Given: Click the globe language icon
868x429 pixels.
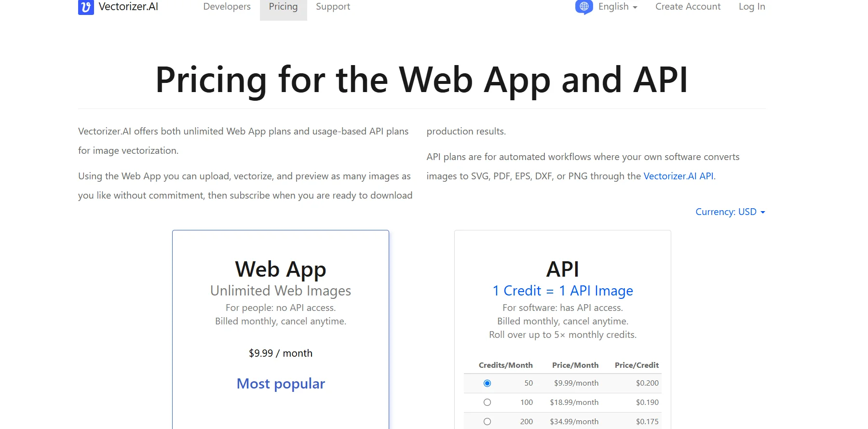Looking at the screenshot, I should [x=584, y=7].
